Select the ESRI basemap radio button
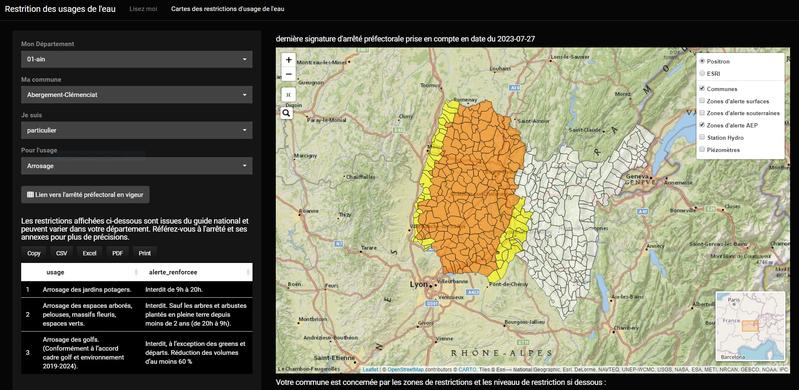 pos(703,73)
